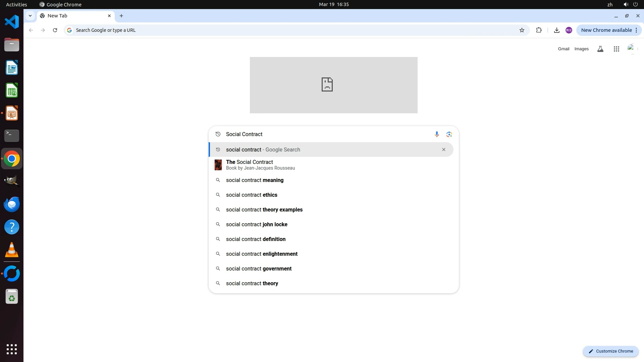Bookmark this tab with star icon

point(522,30)
